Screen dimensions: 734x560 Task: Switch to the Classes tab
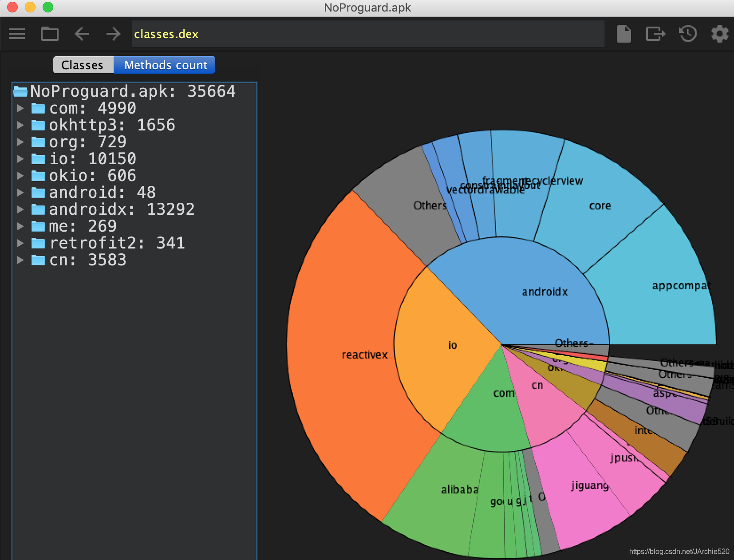(83, 65)
